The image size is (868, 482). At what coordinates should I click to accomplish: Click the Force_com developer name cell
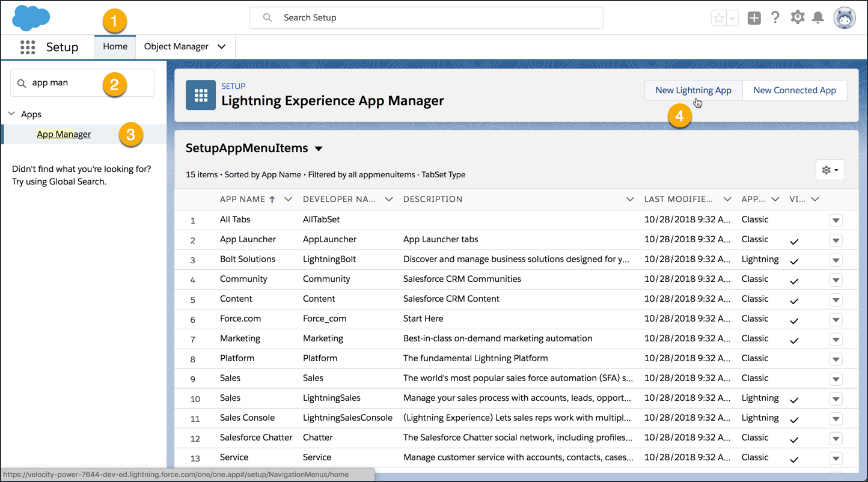(325, 319)
